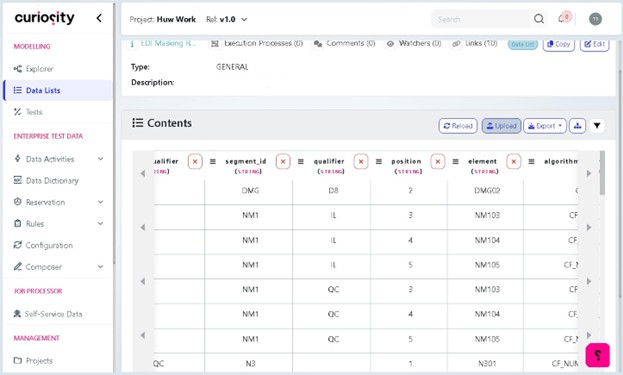This screenshot has width=623, height=375.
Task: Select the DMG02 element cell
Action: tap(487, 191)
